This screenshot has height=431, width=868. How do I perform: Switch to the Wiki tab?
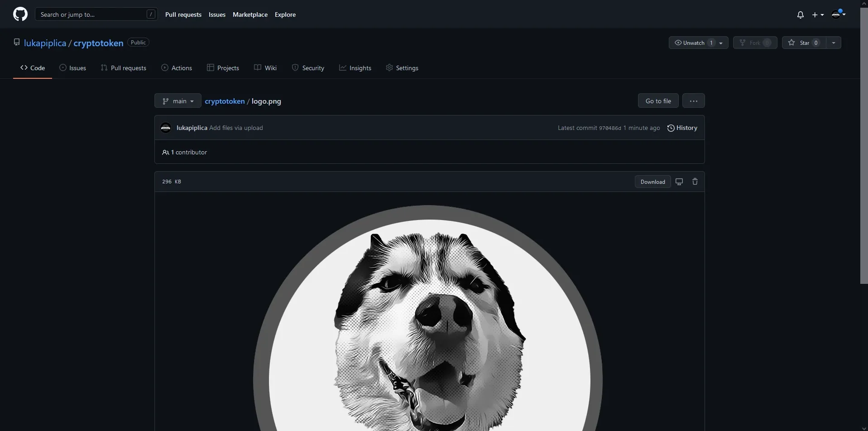[x=265, y=68]
